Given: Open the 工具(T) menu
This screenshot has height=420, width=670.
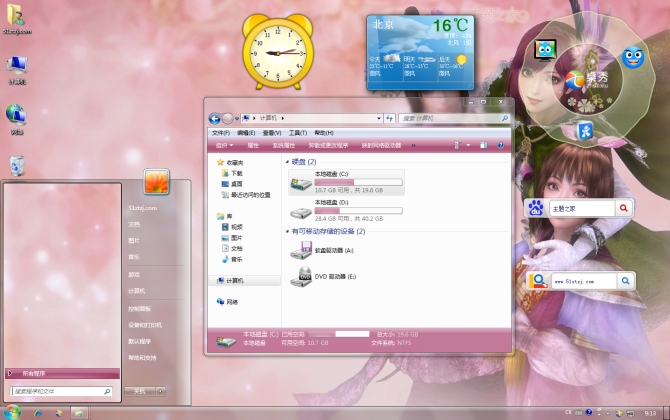Looking at the screenshot, I should click(x=297, y=133).
